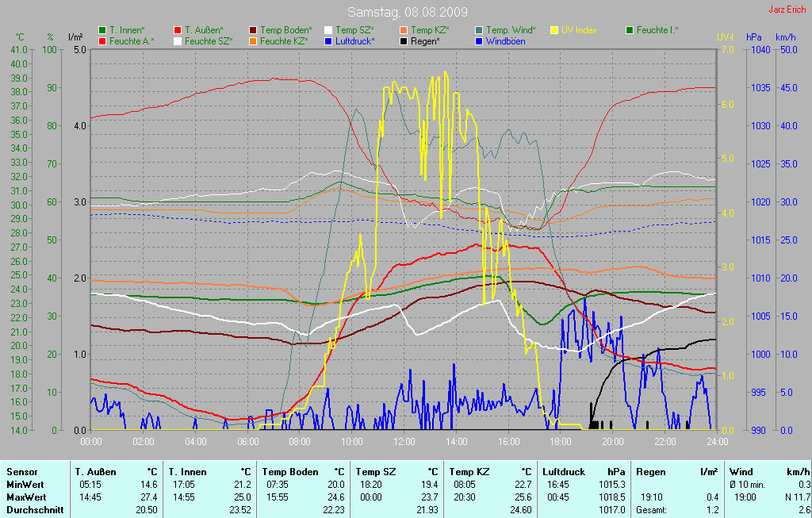Select the 'Luftdruck*' legend label
This screenshot has height=518, width=812.
tap(355, 41)
